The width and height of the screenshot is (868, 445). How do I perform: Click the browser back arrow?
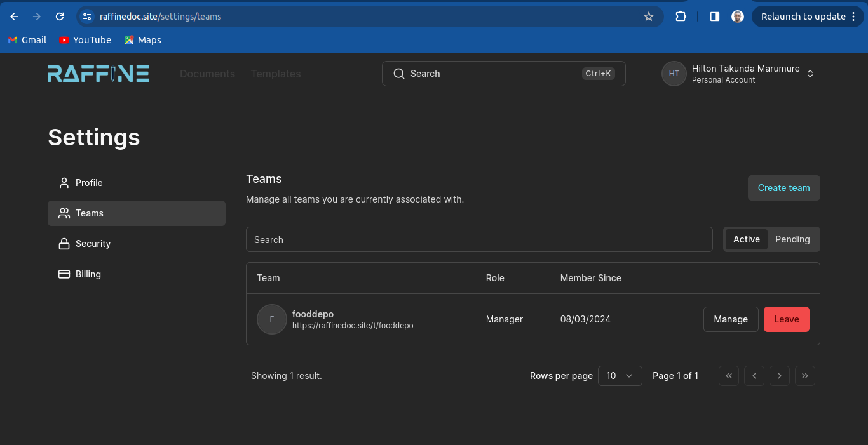click(14, 17)
